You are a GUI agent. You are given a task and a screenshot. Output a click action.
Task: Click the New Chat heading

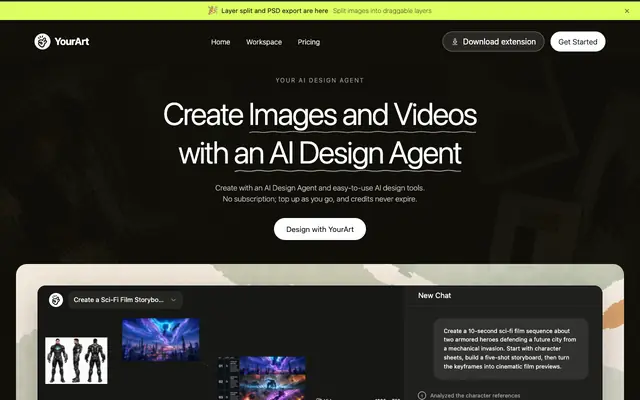point(434,296)
